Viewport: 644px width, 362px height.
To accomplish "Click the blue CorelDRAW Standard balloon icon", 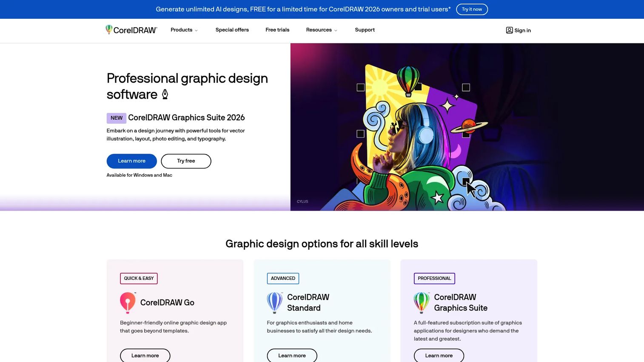I will coord(275,302).
